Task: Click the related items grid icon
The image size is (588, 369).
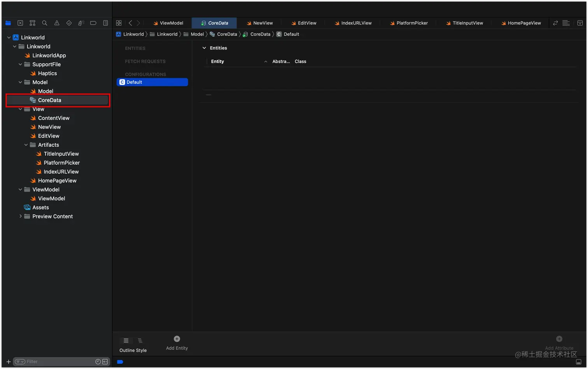Action: pyautogui.click(x=119, y=23)
